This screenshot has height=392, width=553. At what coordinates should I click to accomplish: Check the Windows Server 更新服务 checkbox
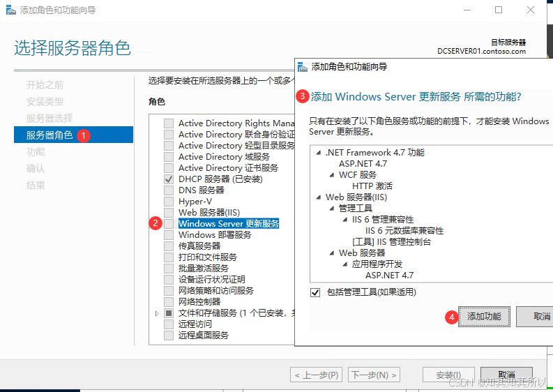pyautogui.click(x=169, y=224)
